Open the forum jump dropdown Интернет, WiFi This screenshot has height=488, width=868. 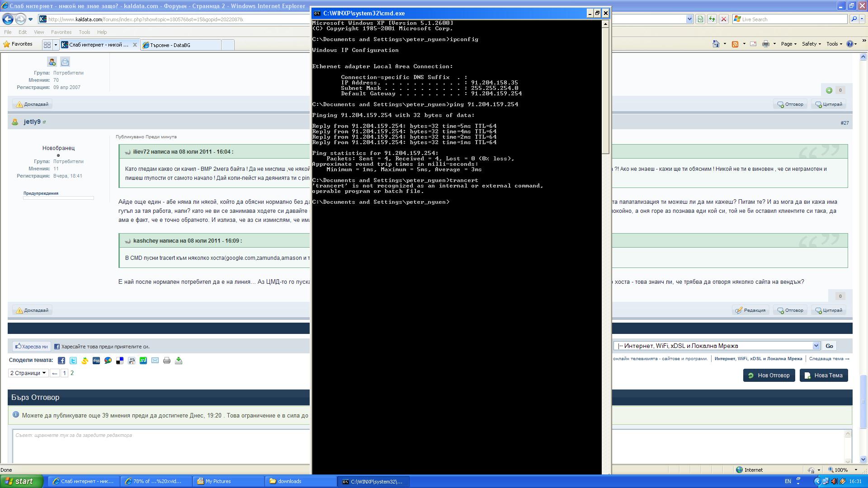[x=717, y=346]
